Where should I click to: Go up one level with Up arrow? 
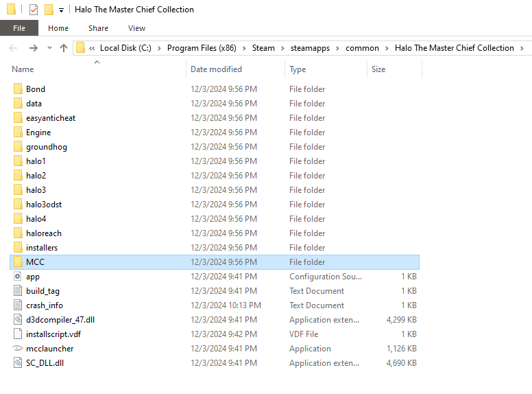pyautogui.click(x=64, y=48)
